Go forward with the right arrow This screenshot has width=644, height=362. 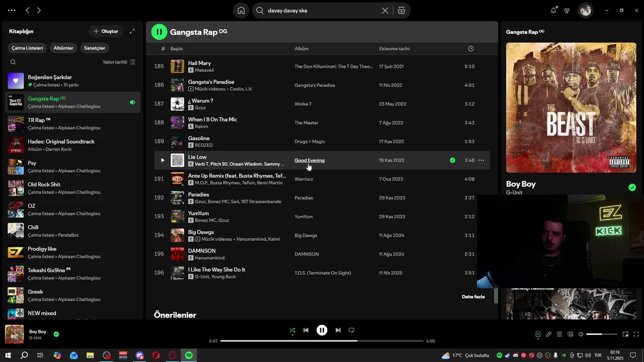pyautogui.click(x=39, y=10)
